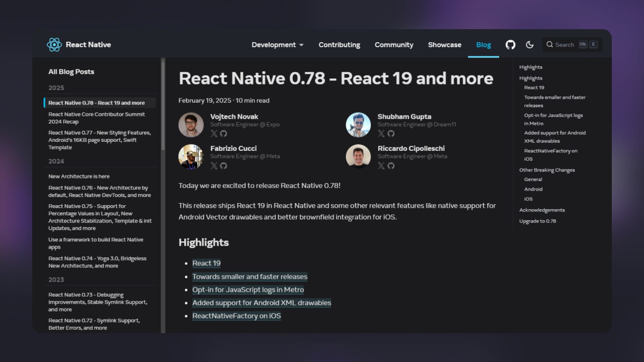Open Riccardo Cipolleschi's GitHub profile icon

tap(391, 165)
